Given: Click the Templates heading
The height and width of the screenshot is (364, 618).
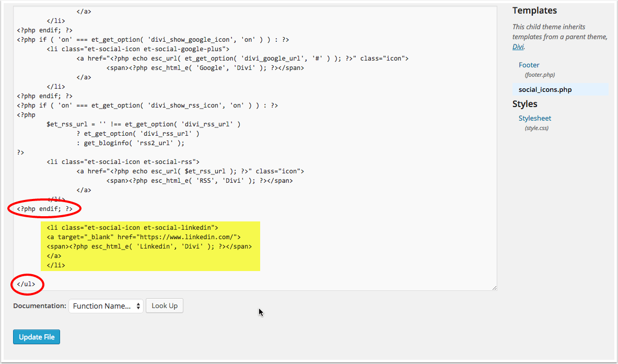Looking at the screenshot, I should point(534,10).
